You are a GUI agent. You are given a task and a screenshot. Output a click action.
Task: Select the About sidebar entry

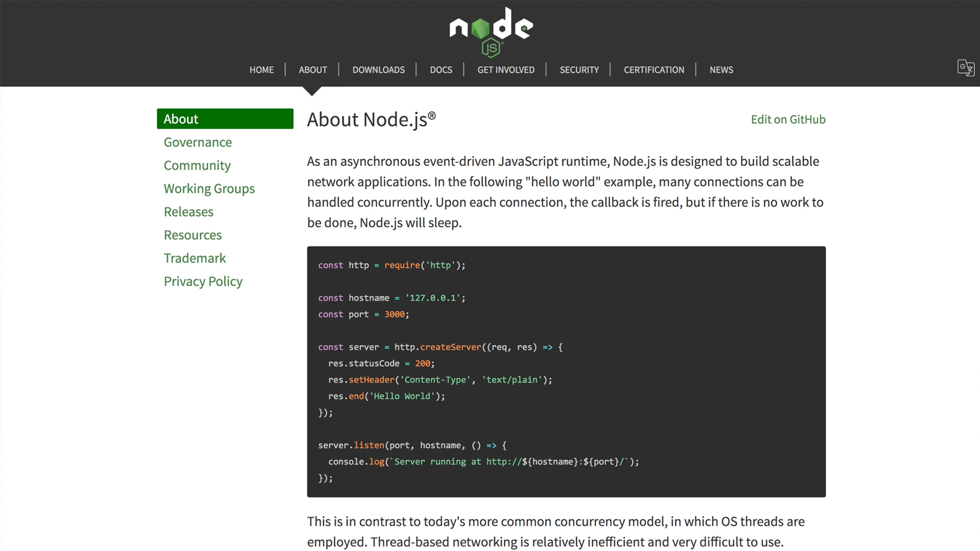[225, 119]
